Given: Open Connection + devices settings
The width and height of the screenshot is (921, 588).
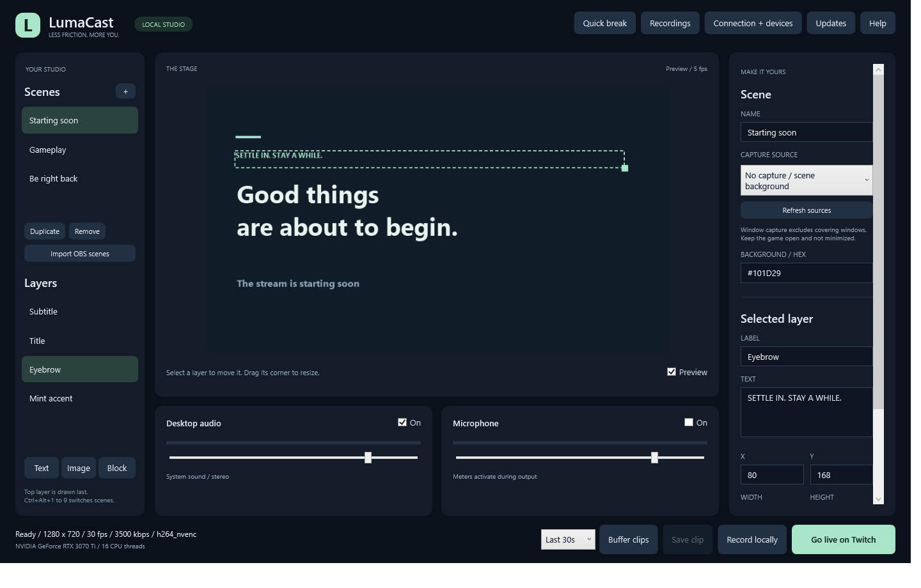Looking at the screenshot, I should click(x=753, y=23).
